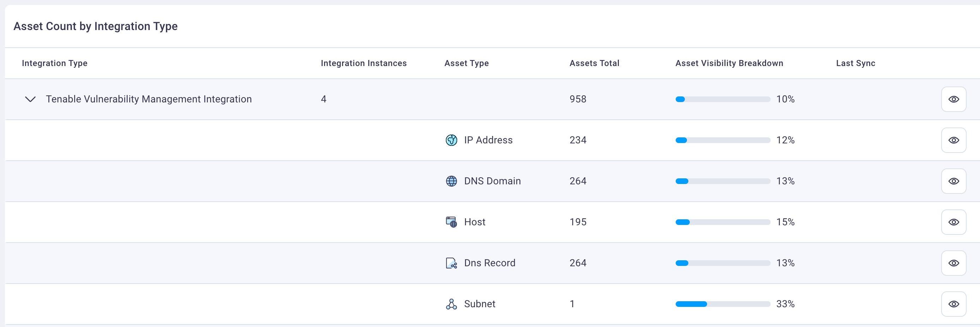The image size is (980, 327).
Task: Toggle eye visibility for Tenable integration row
Action: (954, 99)
